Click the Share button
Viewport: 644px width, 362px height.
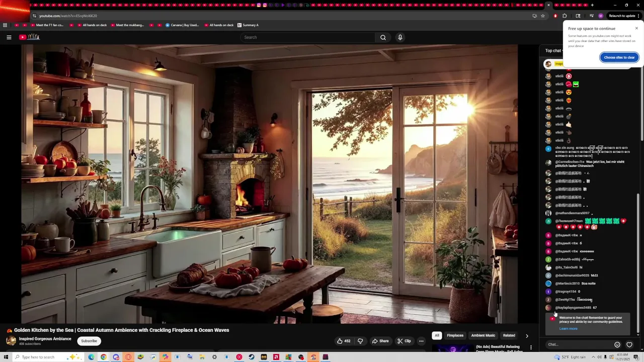pos(380,341)
